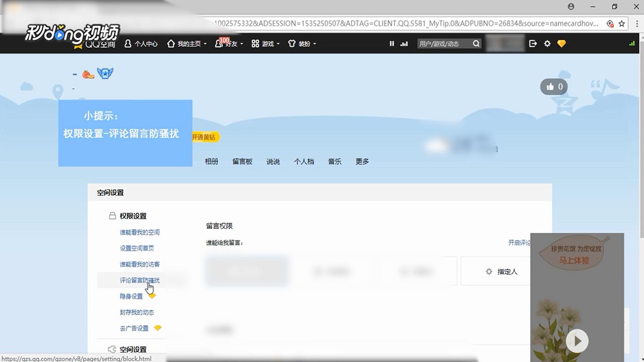Type in the 用户/游戏/动态 search field
Screen dimensions: 644x362
[444, 44]
